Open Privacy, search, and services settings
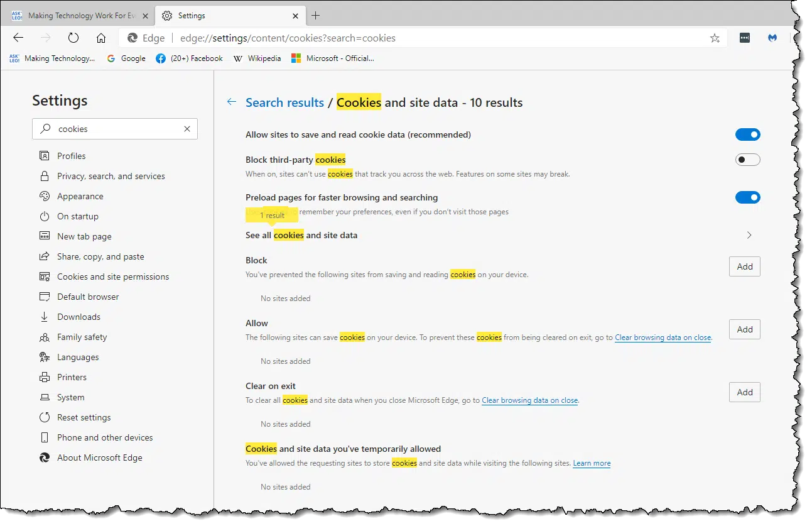The height and width of the screenshot is (526, 812). pos(111,176)
